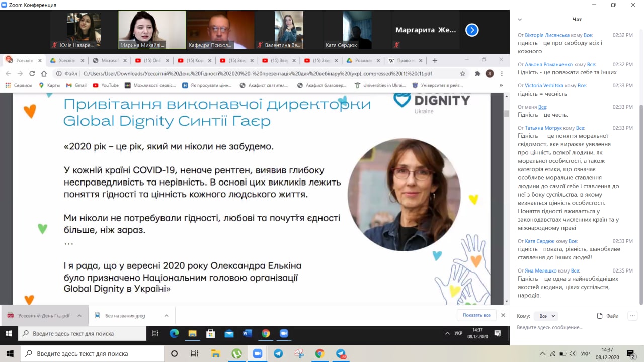Click outer taskbar search box
The height and width of the screenshot is (362, 644).
pos(92,353)
